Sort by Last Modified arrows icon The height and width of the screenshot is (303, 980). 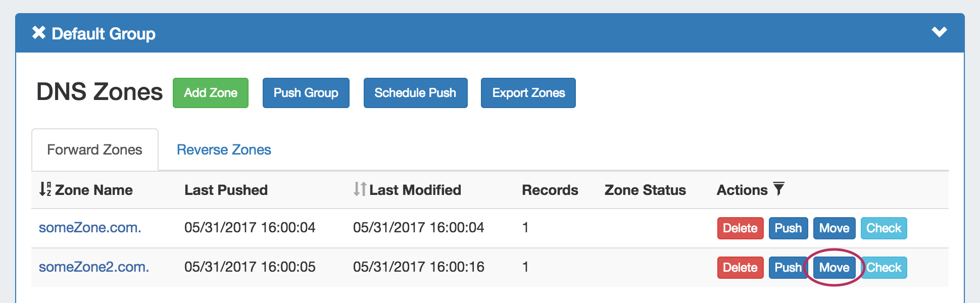click(x=360, y=189)
